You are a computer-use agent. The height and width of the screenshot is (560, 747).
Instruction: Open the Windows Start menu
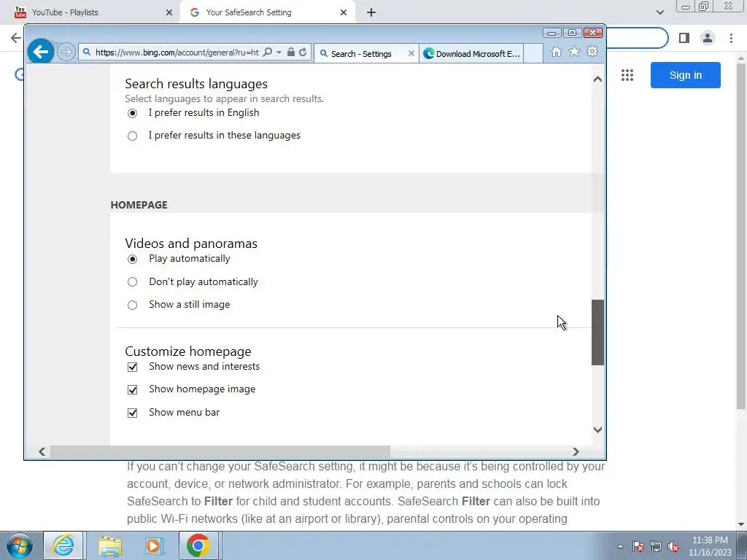click(x=20, y=545)
